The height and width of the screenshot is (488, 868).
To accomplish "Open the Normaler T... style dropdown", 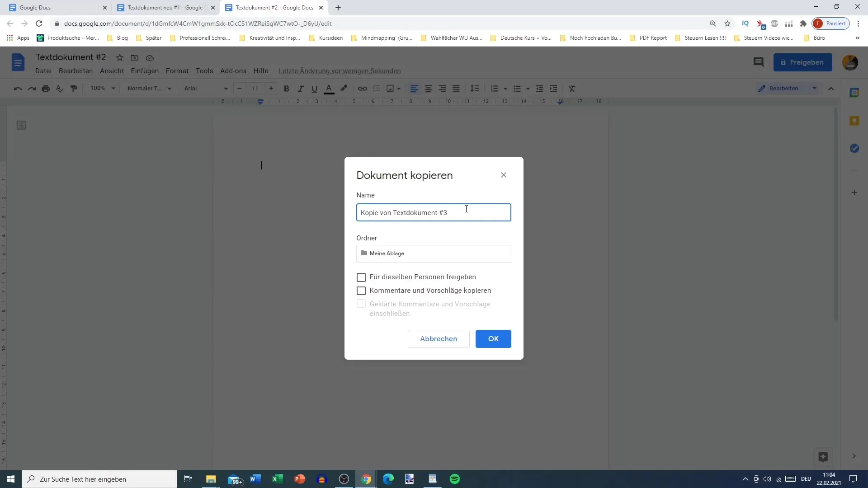I will point(148,88).
